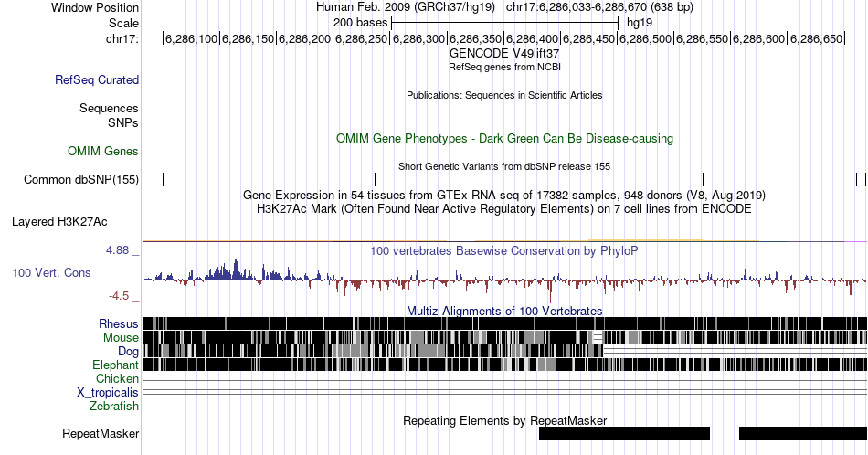Screen dimensions: 868x455
Task: Click the Window Position label
Action: pyautogui.click(x=95, y=7)
